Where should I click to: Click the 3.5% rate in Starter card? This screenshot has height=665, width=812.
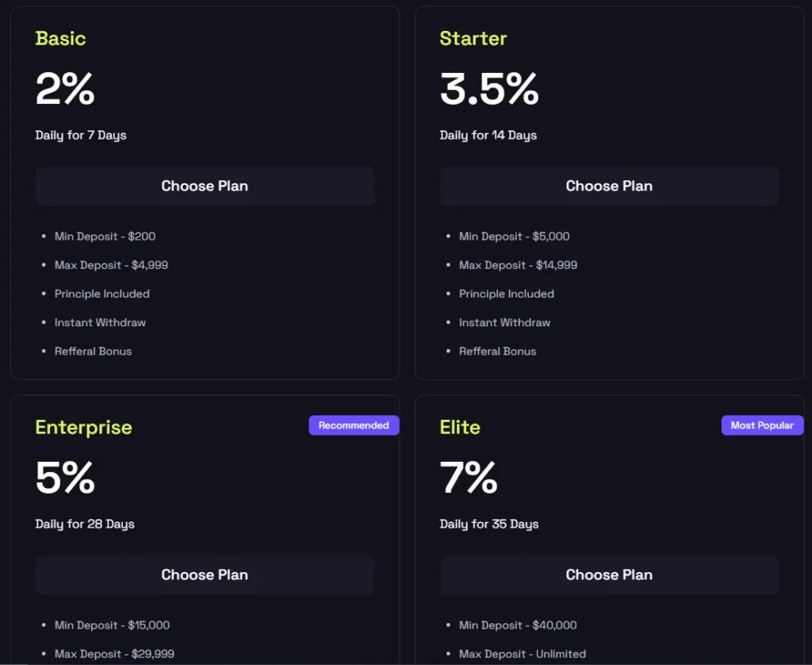point(489,89)
